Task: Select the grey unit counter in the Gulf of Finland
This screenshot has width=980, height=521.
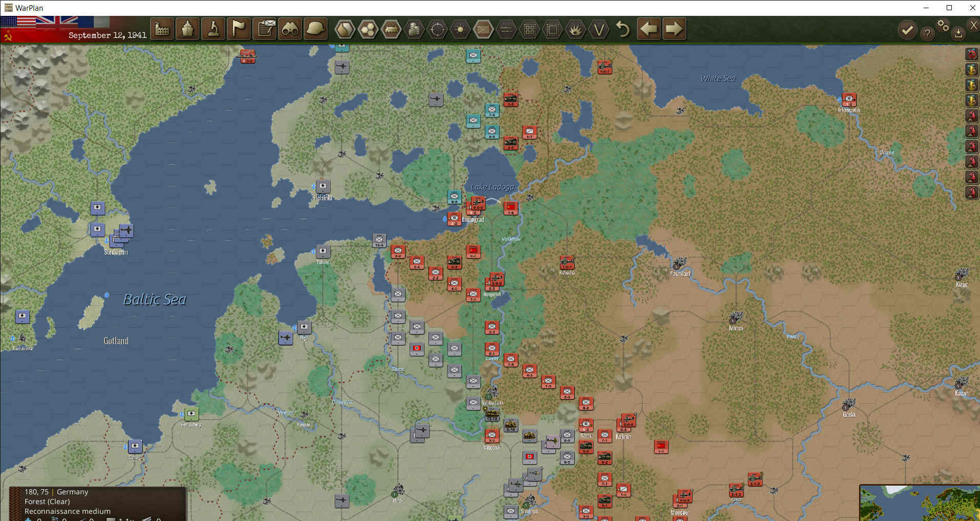Action: pos(379,240)
